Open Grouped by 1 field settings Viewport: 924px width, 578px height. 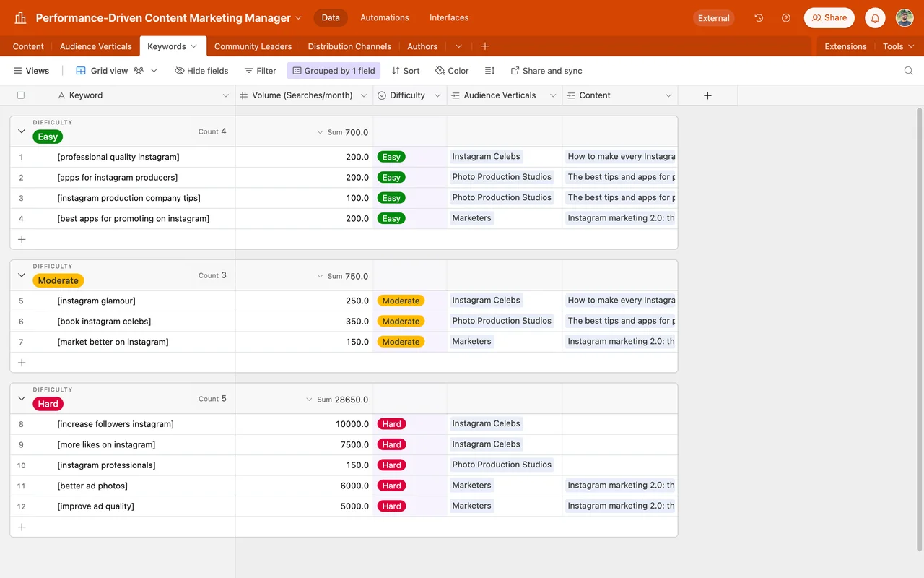pos(334,71)
